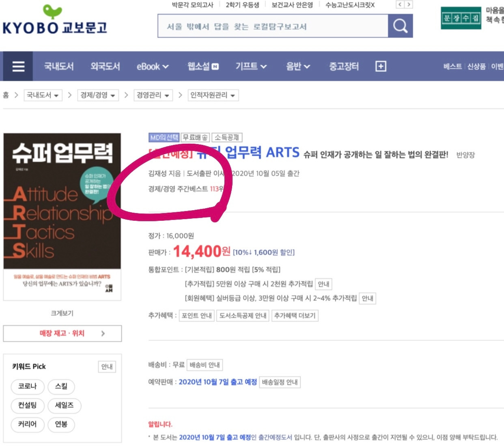Click the 정가 : 16,000원 text

(x=171, y=236)
